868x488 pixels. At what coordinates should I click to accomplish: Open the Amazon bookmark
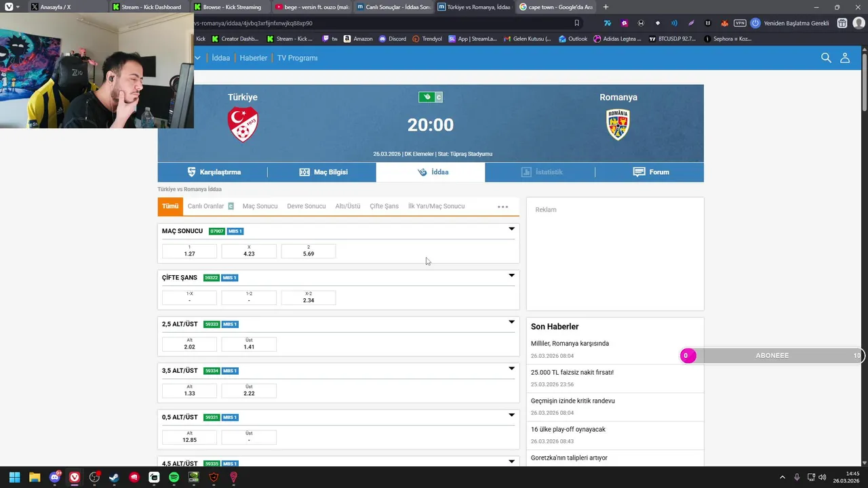point(358,39)
